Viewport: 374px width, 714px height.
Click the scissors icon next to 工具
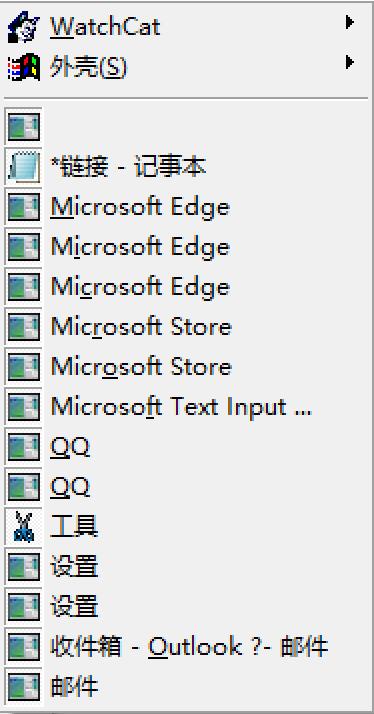point(24,527)
